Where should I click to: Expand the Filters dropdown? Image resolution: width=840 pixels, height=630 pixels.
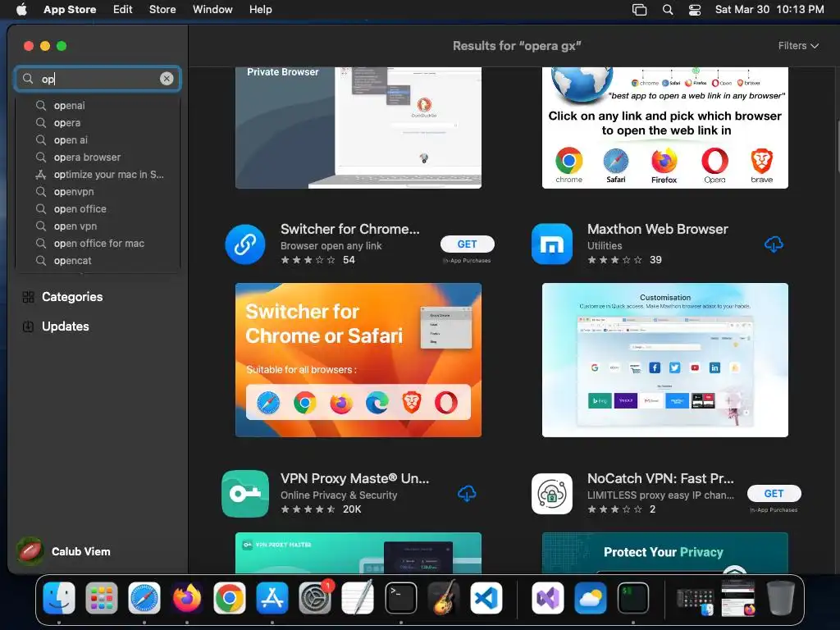click(798, 46)
